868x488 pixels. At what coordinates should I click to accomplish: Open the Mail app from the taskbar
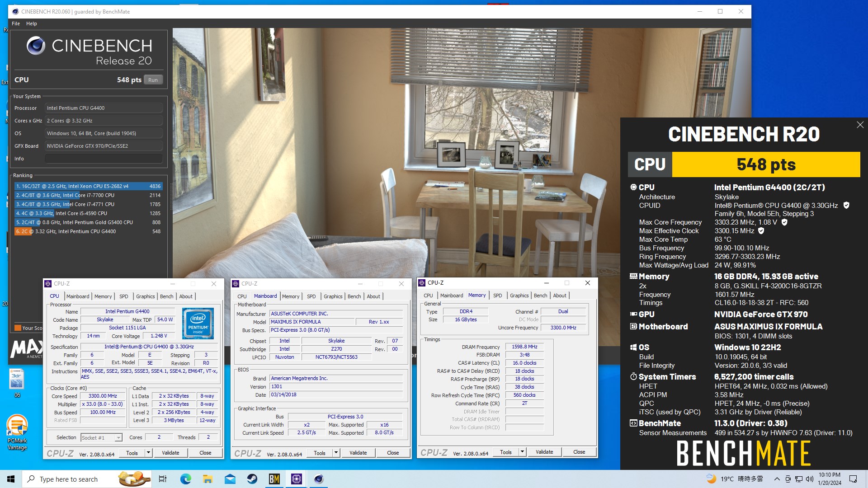point(230,479)
